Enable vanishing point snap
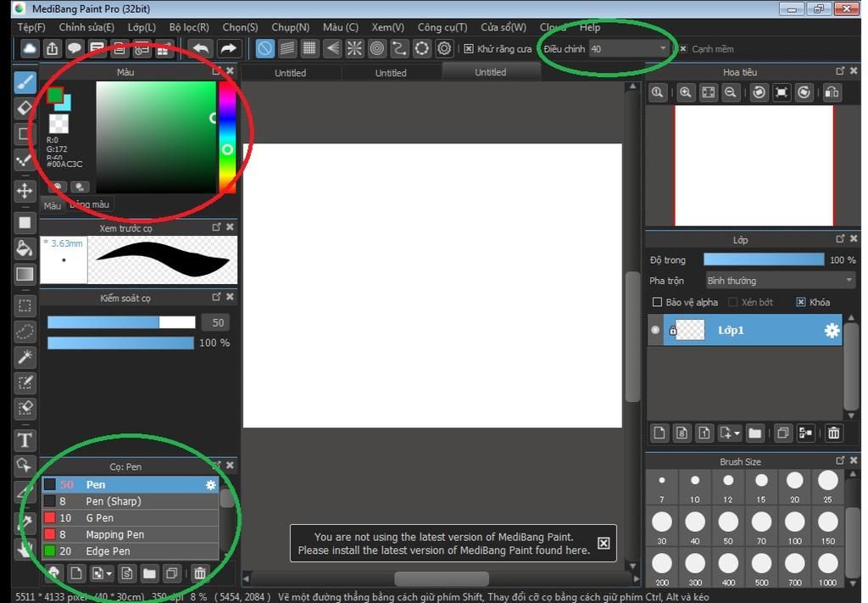Image resolution: width=868 pixels, height=603 pixels. click(332, 48)
